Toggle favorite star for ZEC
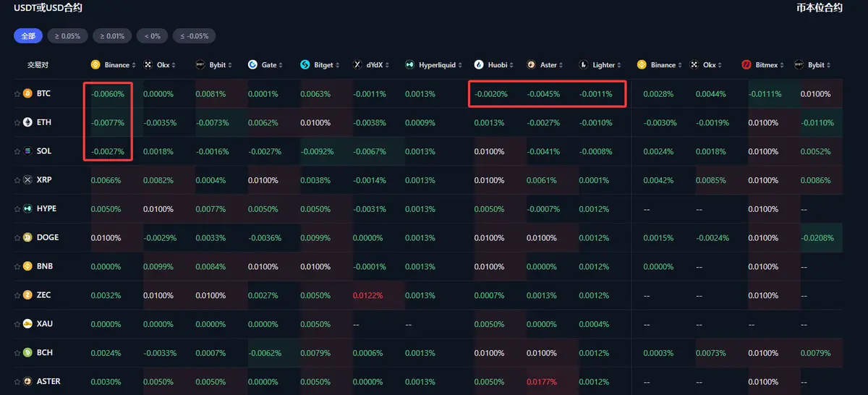The width and height of the screenshot is (868, 395). point(17,295)
